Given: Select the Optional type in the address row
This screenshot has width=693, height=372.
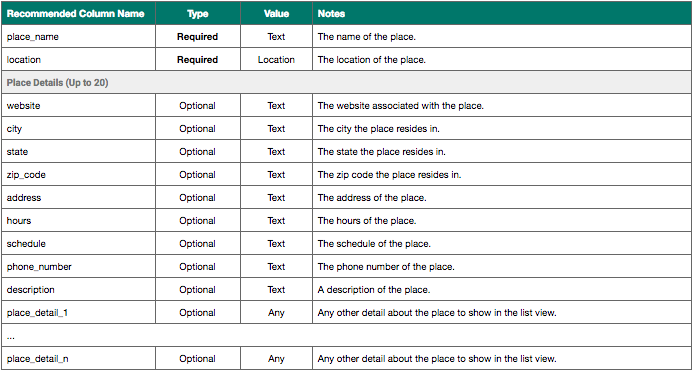Looking at the screenshot, I should point(198,197).
